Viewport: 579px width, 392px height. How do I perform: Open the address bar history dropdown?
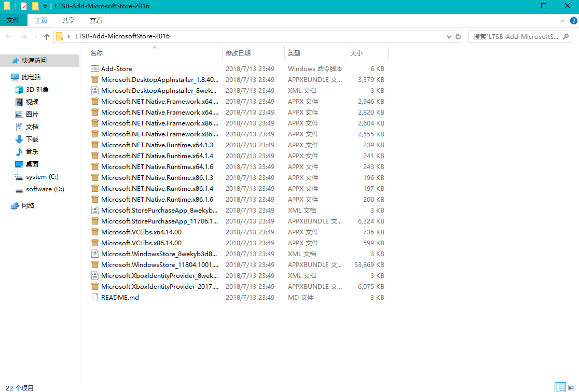(x=449, y=36)
